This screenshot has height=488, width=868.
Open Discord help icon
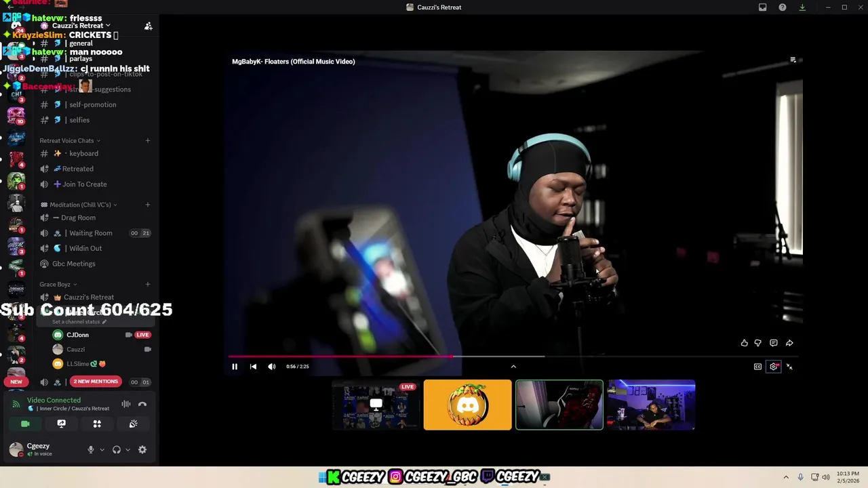tap(783, 7)
